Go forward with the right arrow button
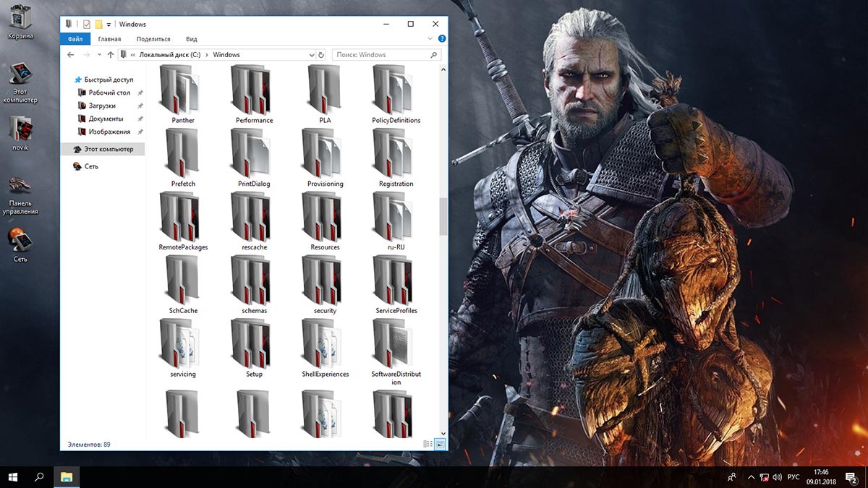The width and height of the screenshot is (868, 488). click(87, 54)
